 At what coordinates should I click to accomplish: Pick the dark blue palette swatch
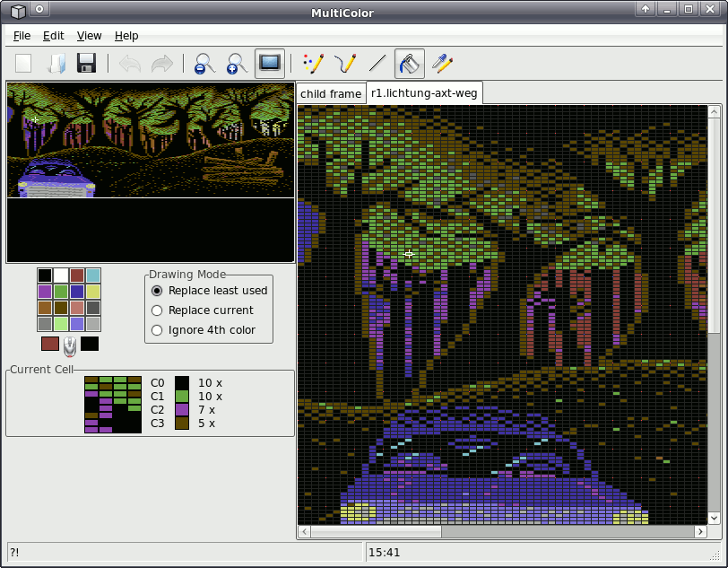(77, 292)
